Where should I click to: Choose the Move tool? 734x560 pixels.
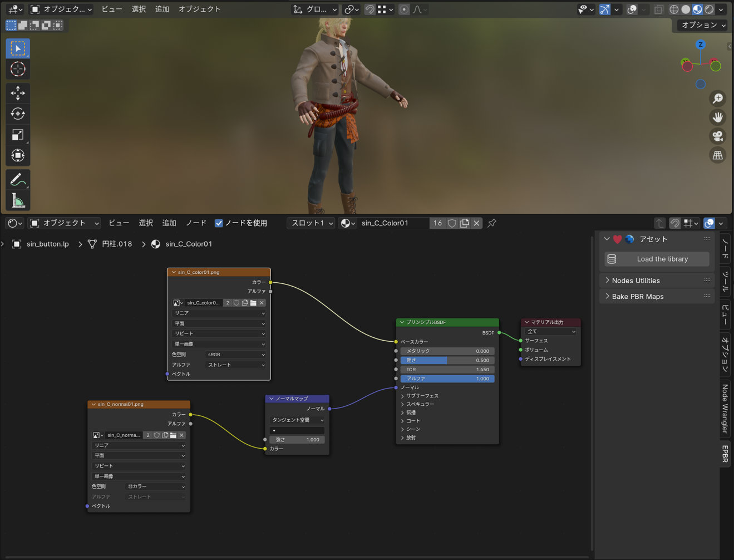coord(18,93)
